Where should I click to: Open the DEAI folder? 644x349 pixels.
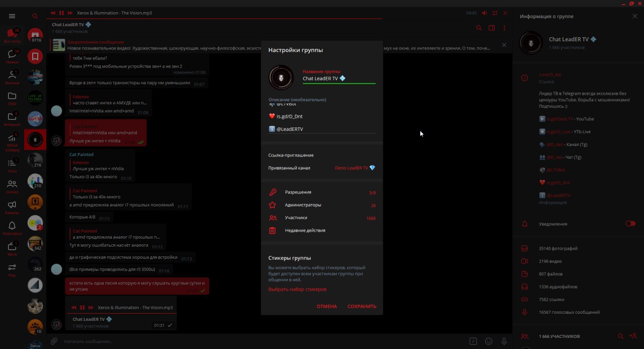pos(12,98)
